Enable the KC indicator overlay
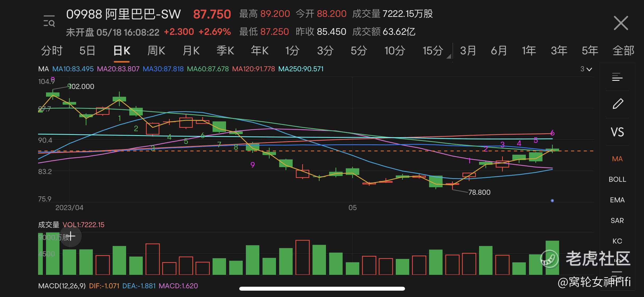The height and width of the screenshot is (297, 644). pos(617,241)
